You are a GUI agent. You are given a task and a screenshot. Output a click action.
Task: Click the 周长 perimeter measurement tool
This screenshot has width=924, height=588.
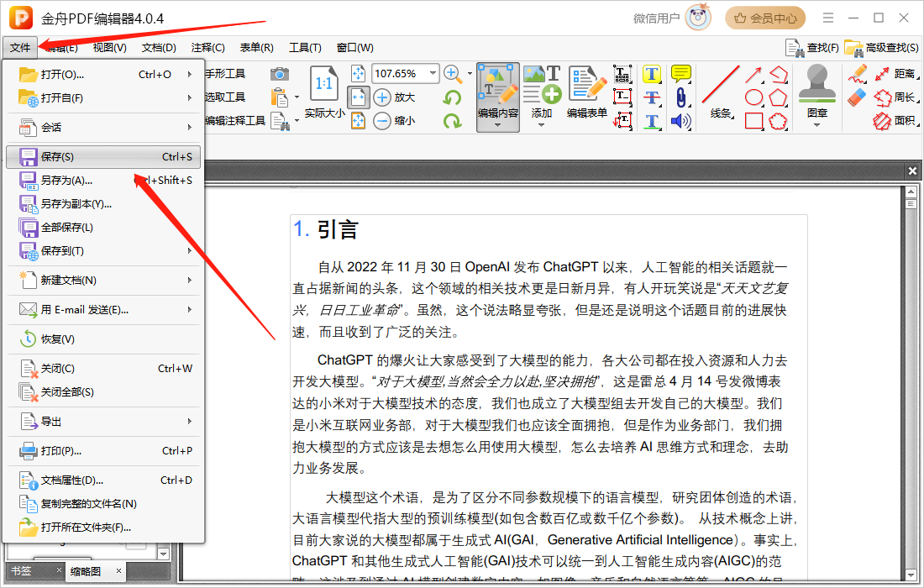click(x=895, y=97)
